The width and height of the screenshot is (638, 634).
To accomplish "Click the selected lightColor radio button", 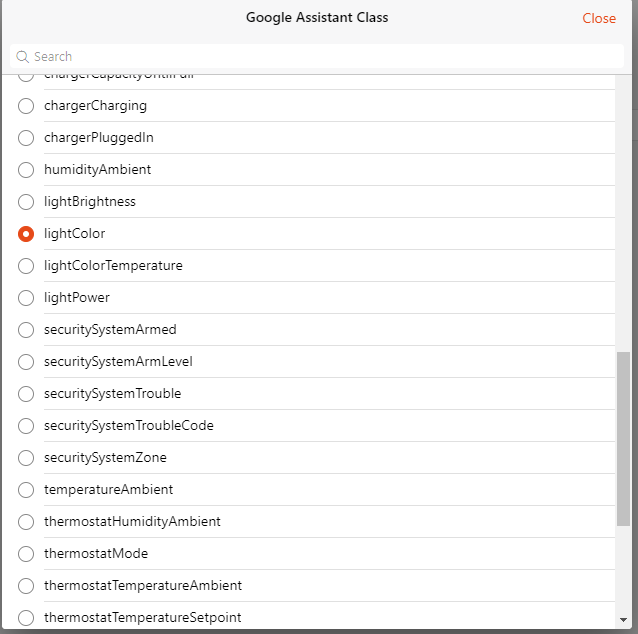I will point(26,234).
